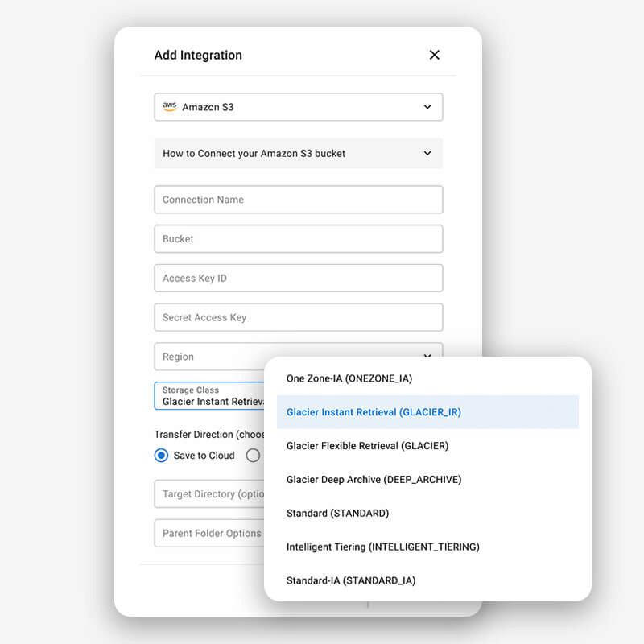Select the second transfer direction radio button
Image resolution: width=644 pixels, height=644 pixels.
253,456
